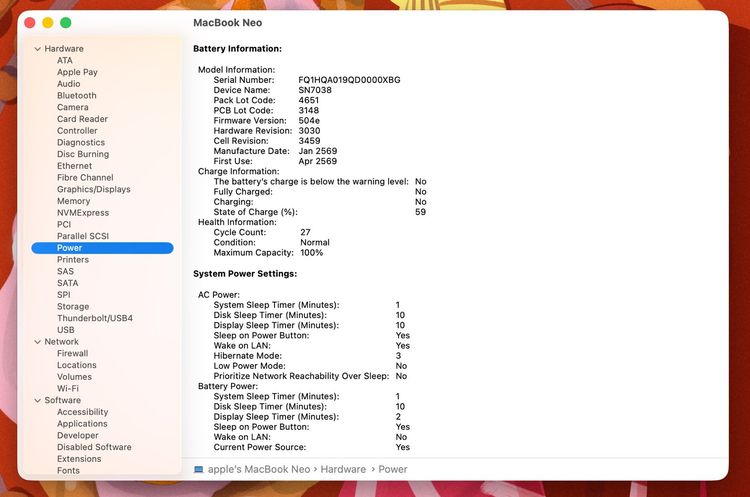The image size is (750, 497).
Task: Select Locations under Network
Action: tap(77, 365)
